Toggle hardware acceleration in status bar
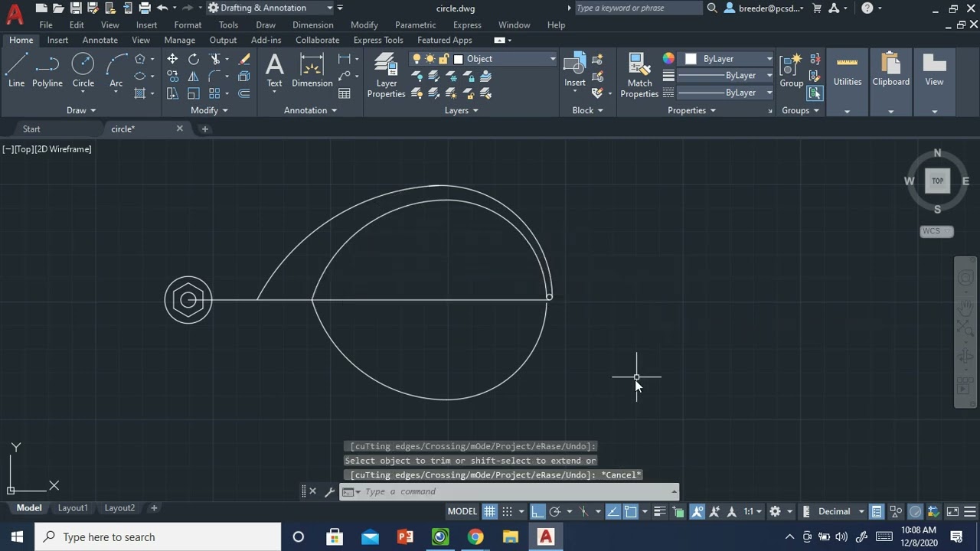The width and height of the screenshot is (980, 551). 916,511
